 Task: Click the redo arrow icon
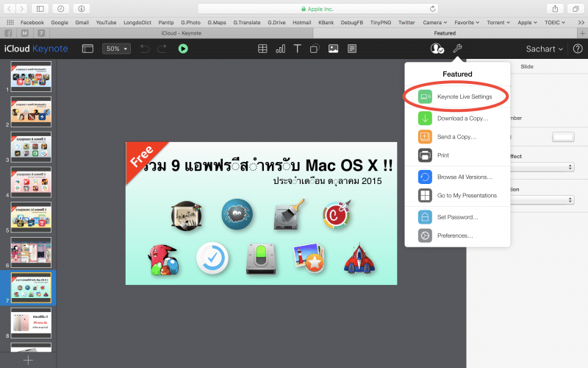(x=162, y=49)
